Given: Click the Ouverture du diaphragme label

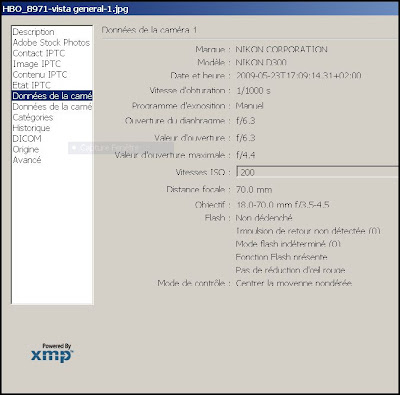Looking at the screenshot, I should click(178, 120).
